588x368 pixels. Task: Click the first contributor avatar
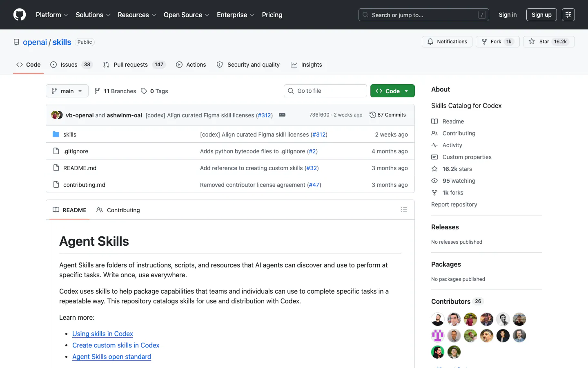438,319
